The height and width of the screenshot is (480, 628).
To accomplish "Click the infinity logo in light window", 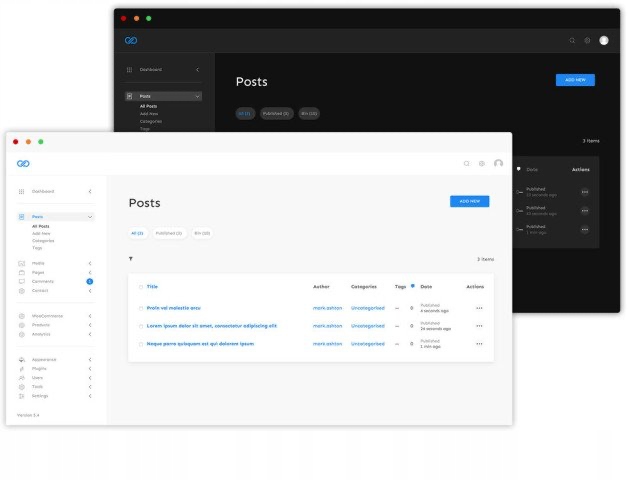I will [23, 163].
